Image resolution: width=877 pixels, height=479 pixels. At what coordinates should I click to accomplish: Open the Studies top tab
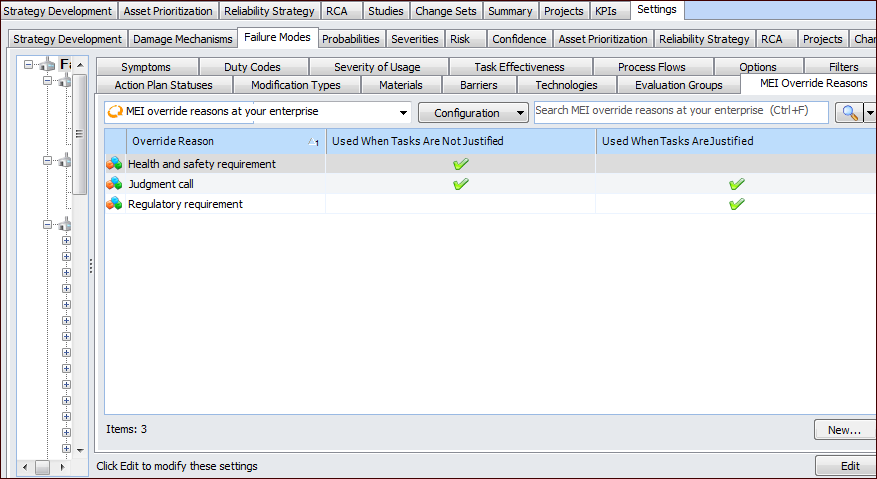point(385,11)
